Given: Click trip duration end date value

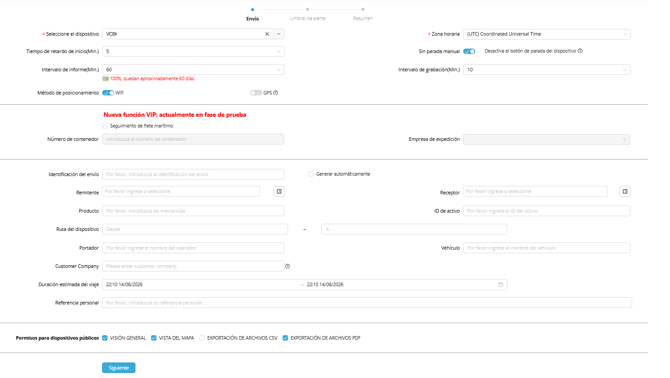Looking at the screenshot, I should (x=325, y=284).
